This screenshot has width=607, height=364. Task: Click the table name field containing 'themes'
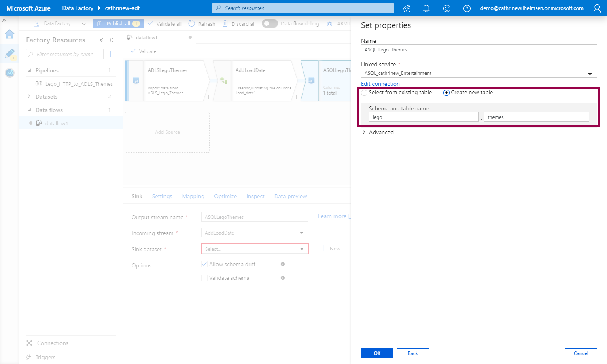pos(536,117)
